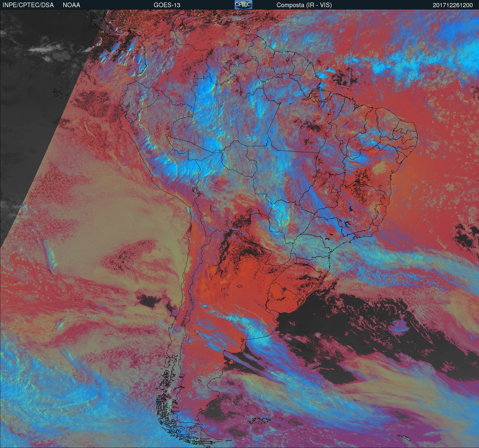Click the CPTEC logo in header

click(x=243, y=5)
